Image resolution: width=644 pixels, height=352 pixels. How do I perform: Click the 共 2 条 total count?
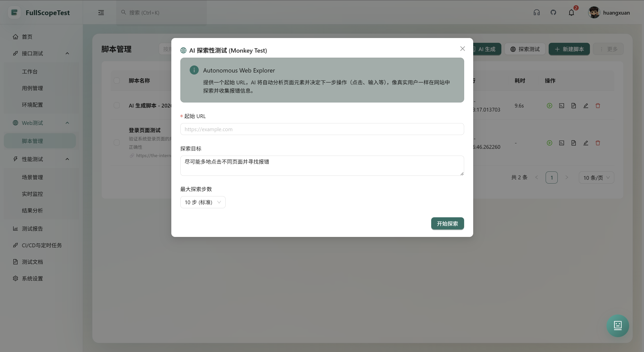click(x=519, y=178)
